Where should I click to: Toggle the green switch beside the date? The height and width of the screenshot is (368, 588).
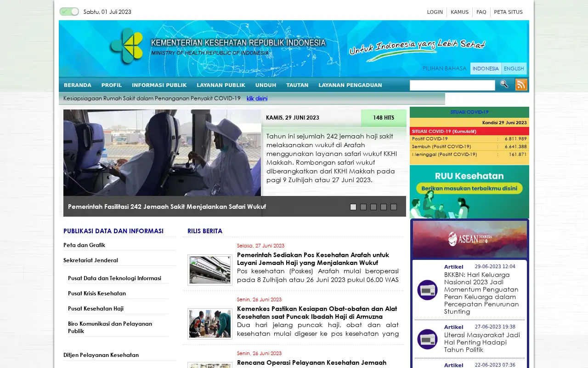pyautogui.click(x=69, y=11)
